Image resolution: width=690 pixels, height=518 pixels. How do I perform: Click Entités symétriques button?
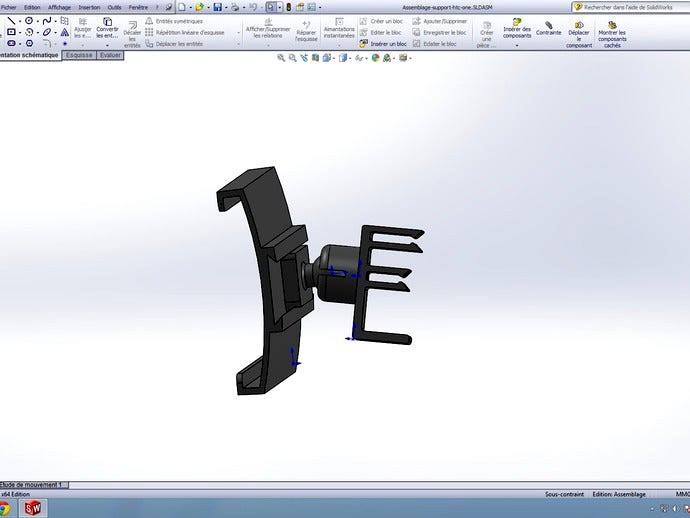[174, 21]
